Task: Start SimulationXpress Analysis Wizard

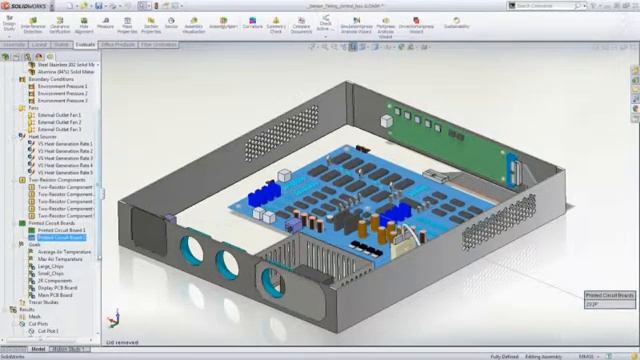Action: tap(356, 25)
